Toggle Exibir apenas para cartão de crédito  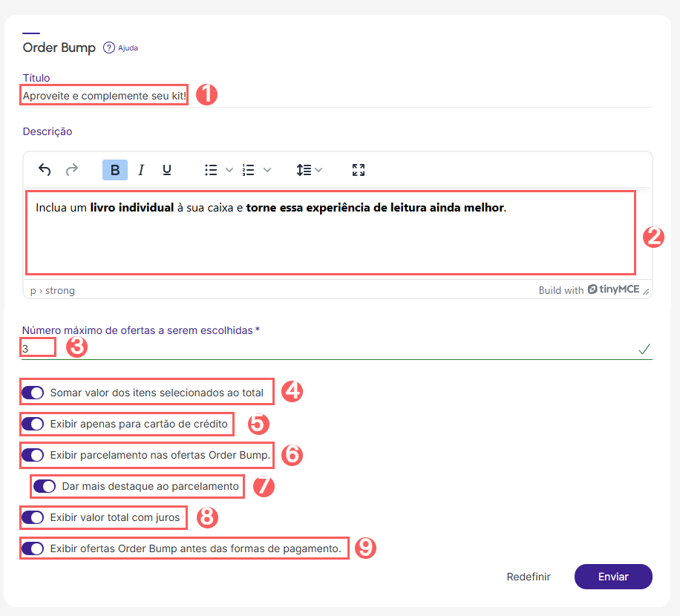33,424
